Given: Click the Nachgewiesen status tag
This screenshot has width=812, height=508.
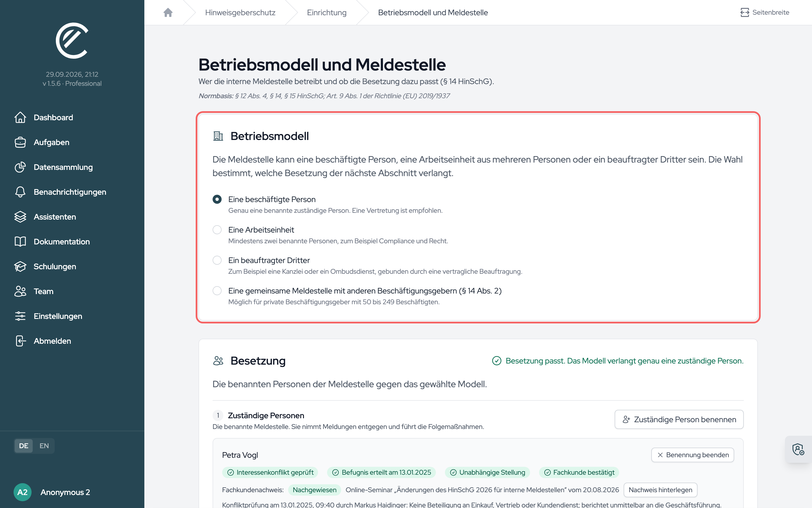Looking at the screenshot, I should [314, 490].
